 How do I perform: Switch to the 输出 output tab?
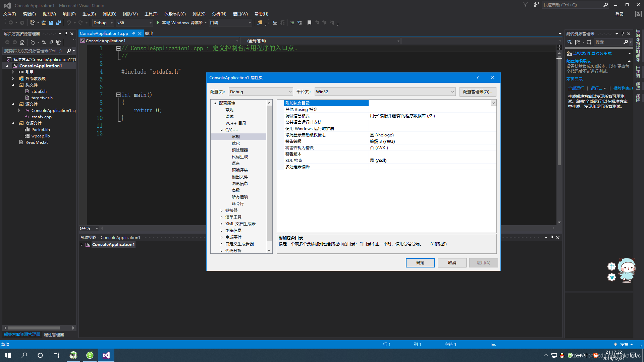[x=149, y=34]
